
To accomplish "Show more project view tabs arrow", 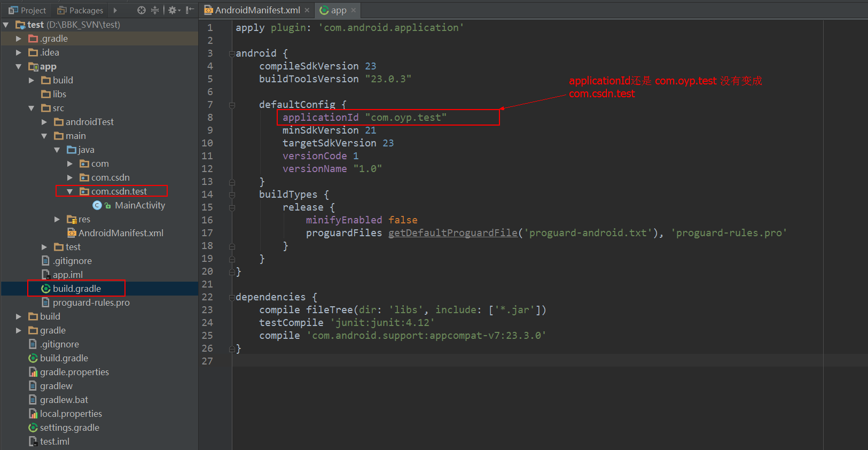I will coord(115,10).
